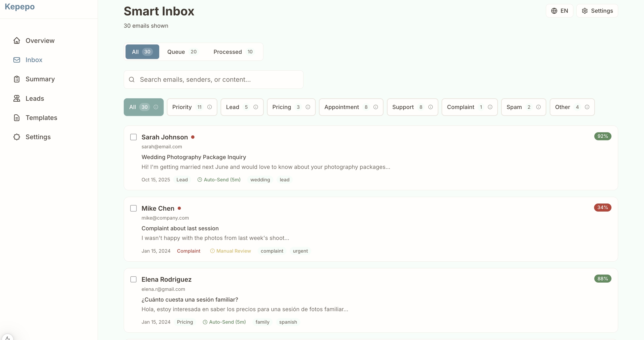Select the Leads people icon
The width and height of the screenshot is (644, 340).
point(17,98)
